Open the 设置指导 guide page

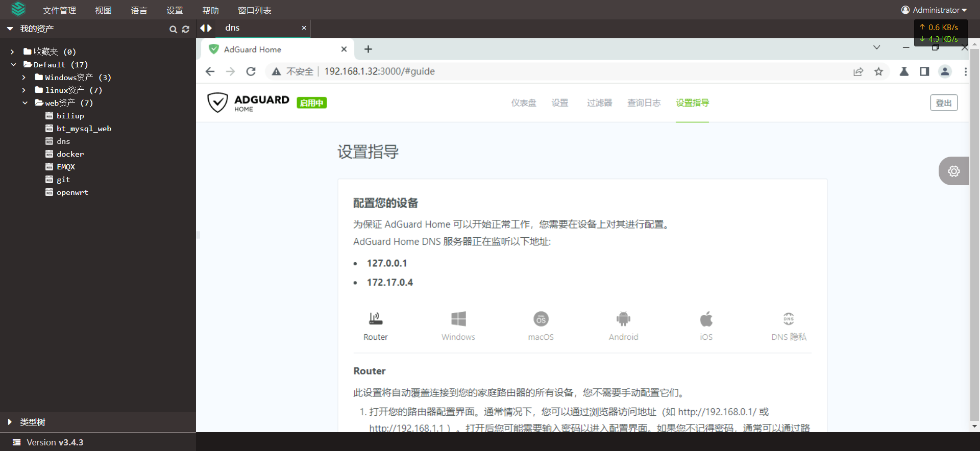pos(692,103)
